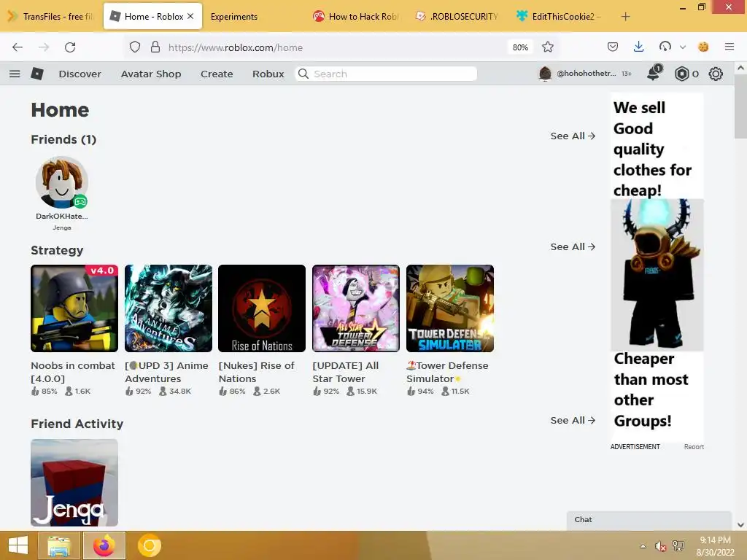747x560 pixels.
Task: Go forward with browser forward arrow
Action: (x=44, y=47)
